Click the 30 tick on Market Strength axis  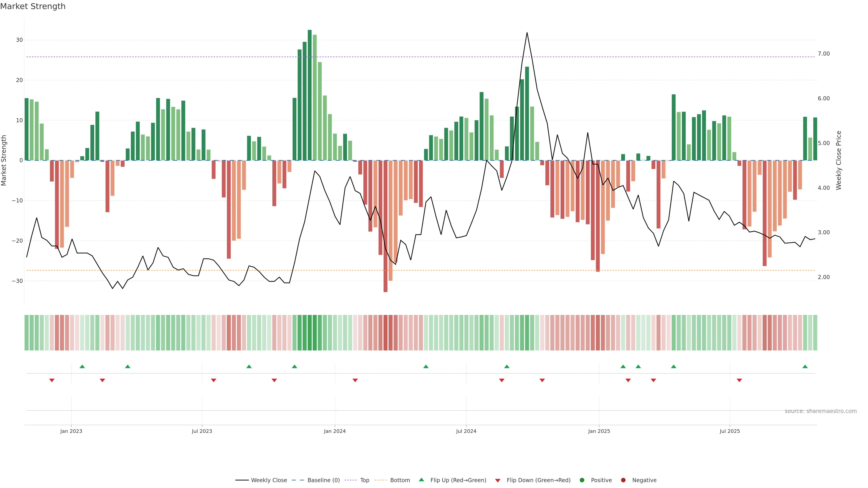(19, 40)
